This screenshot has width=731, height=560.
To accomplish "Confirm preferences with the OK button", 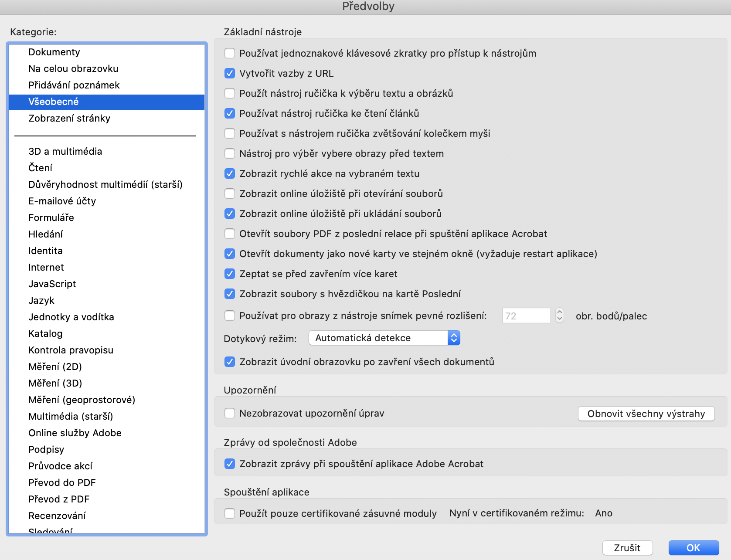I will [x=693, y=548].
